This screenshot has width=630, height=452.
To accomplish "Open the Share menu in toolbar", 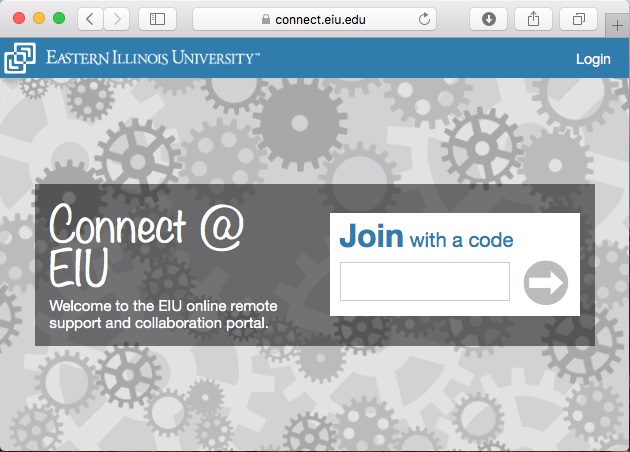I will [x=533, y=19].
